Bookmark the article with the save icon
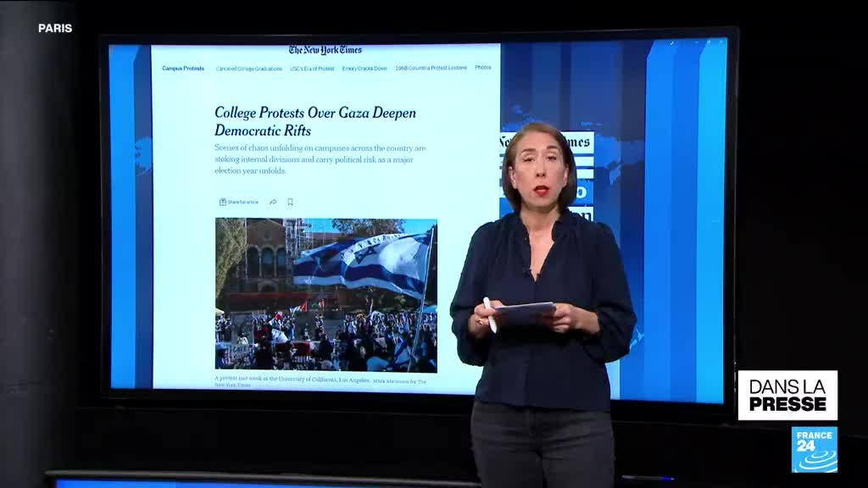This screenshot has height=488, width=868. click(290, 202)
